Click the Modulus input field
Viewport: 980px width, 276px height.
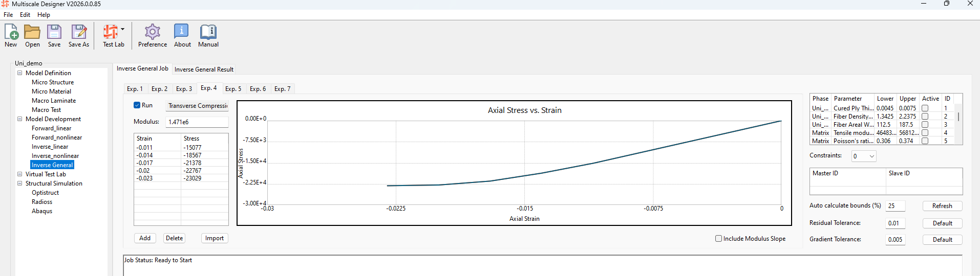[x=197, y=122]
